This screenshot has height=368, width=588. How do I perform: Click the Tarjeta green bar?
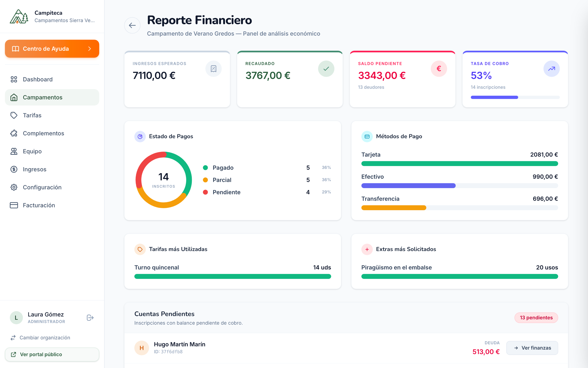pos(460,164)
